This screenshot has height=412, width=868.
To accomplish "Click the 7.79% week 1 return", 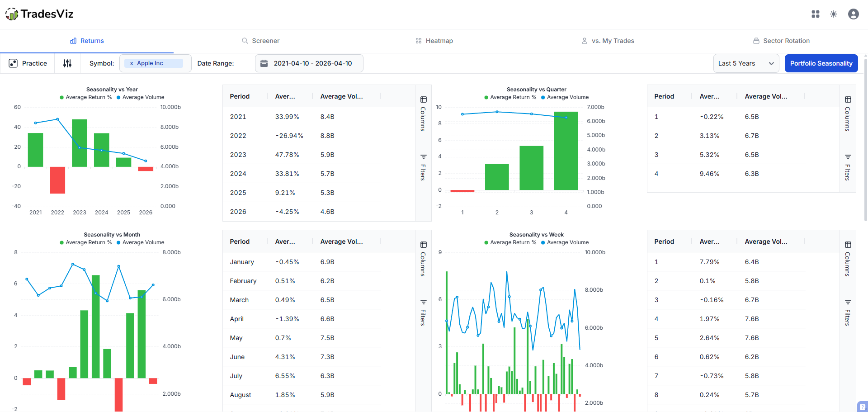I will coord(709,262).
